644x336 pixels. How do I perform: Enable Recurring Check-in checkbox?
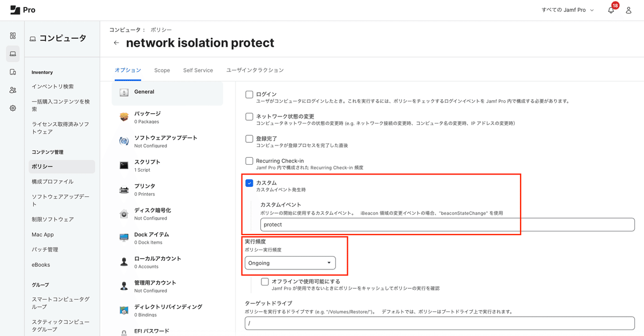coord(249,161)
